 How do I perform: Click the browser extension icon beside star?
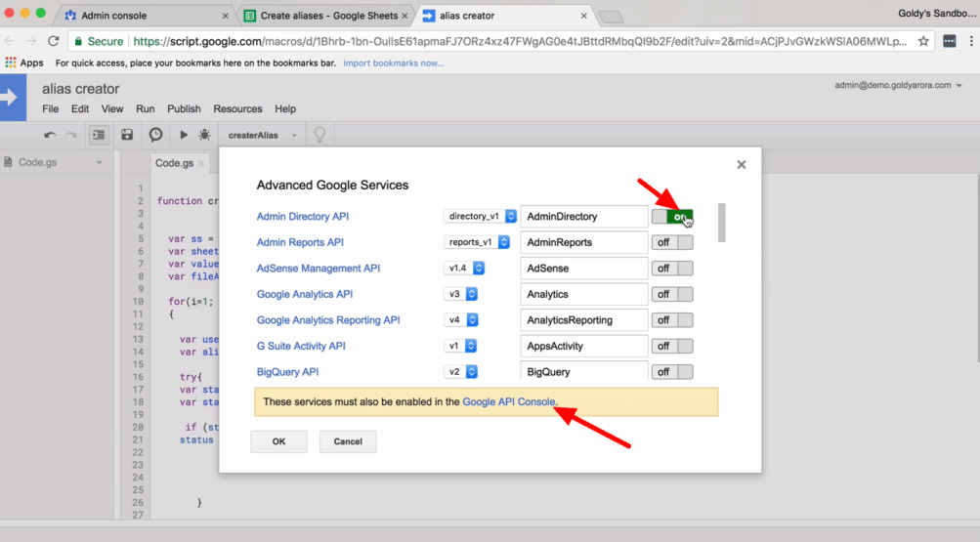pos(950,41)
